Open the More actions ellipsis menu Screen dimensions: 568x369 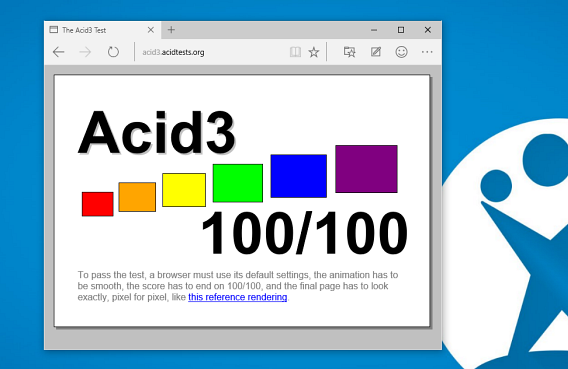[427, 52]
